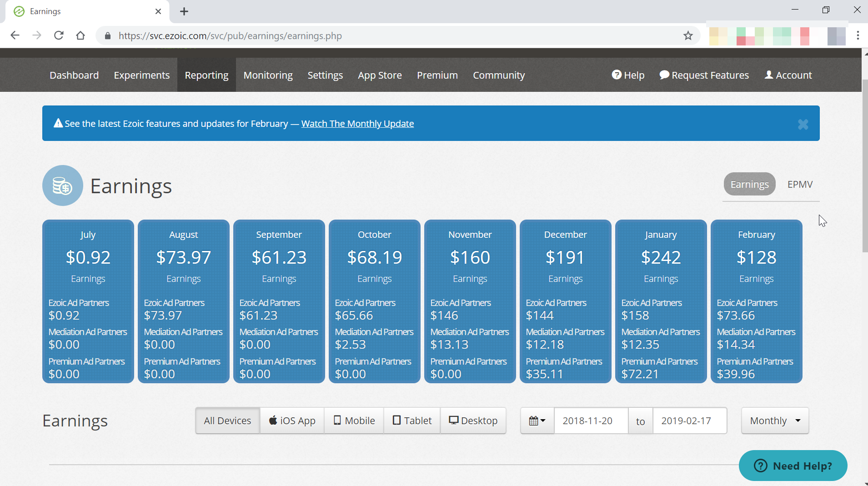Image resolution: width=868 pixels, height=486 pixels.
Task: Select the September $61.23 earnings card
Action: click(x=279, y=301)
